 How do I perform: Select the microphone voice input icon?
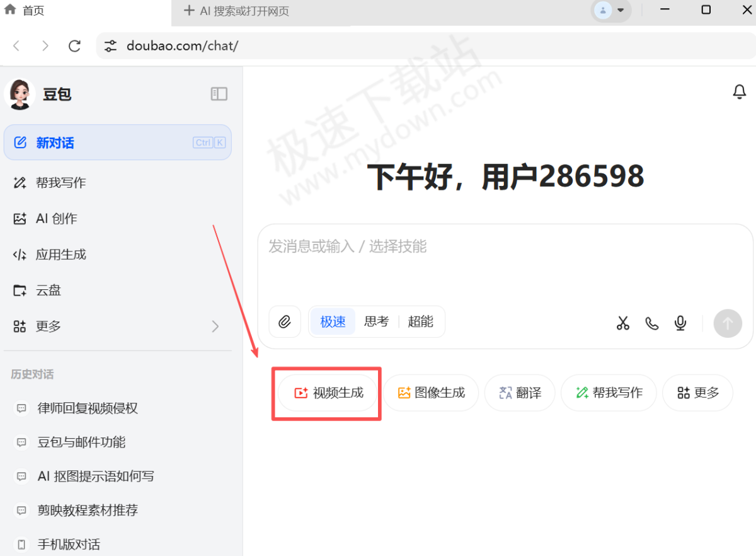click(x=680, y=323)
